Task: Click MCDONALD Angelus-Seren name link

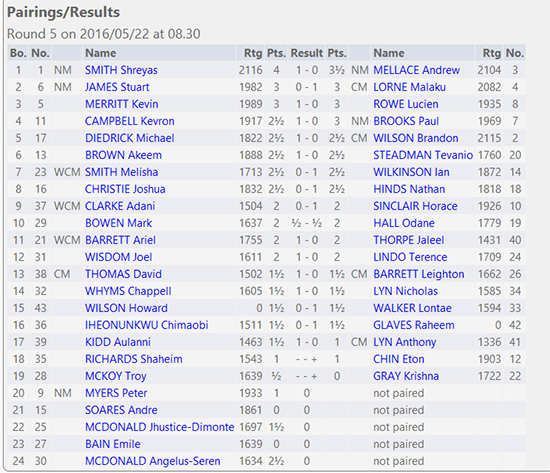Action: pyautogui.click(x=153, y=461)
